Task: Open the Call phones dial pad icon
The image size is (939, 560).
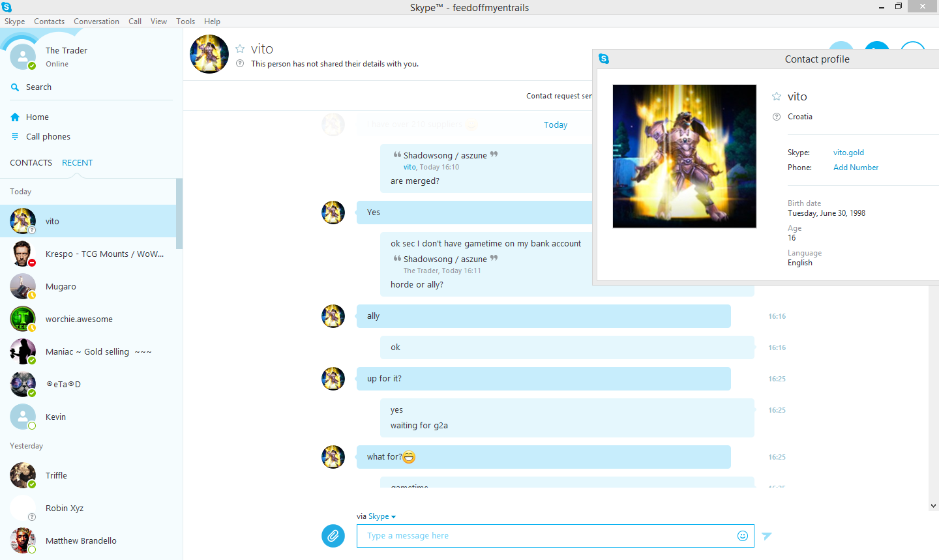Action: [15, 137]
